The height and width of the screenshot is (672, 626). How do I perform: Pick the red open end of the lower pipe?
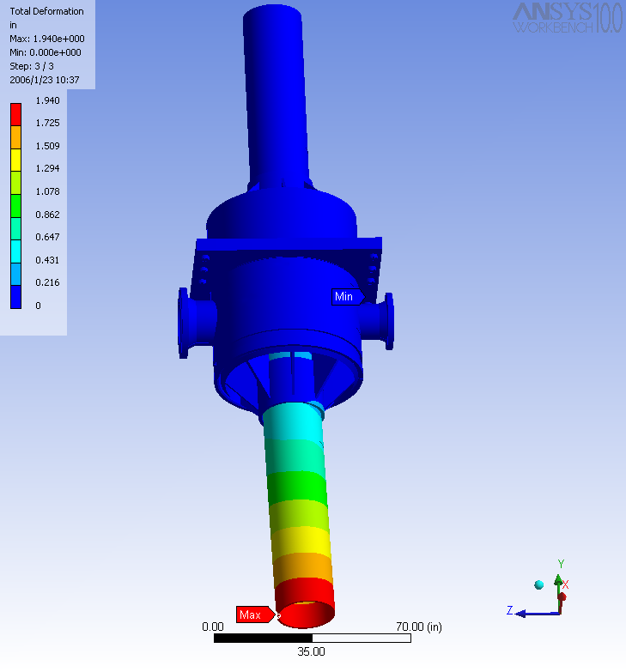tap(305, 610)
